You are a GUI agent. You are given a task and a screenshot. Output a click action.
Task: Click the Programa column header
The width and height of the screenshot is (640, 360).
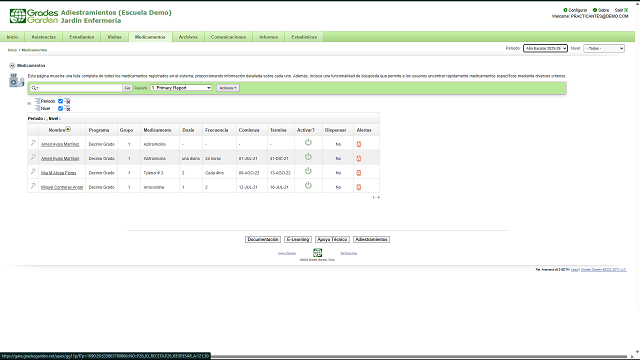(x=99, y=130)
